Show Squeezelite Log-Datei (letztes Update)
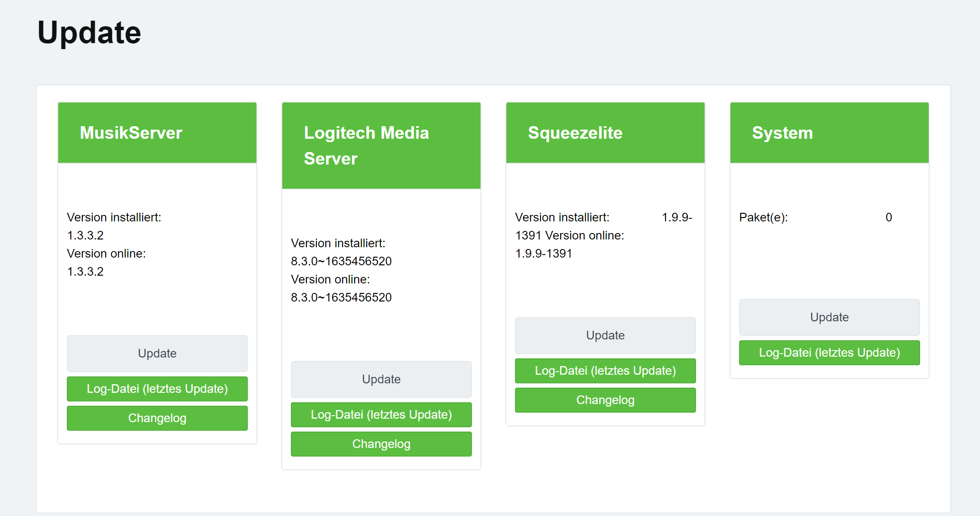980x516 pixels. [605, 370]
